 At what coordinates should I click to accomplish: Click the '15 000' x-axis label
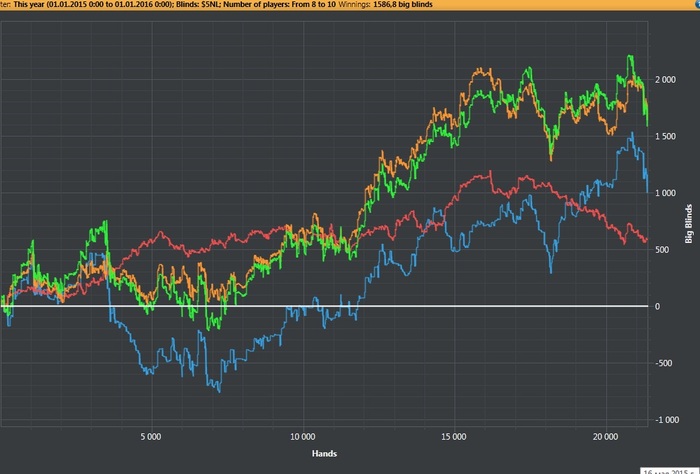[454, 437]
